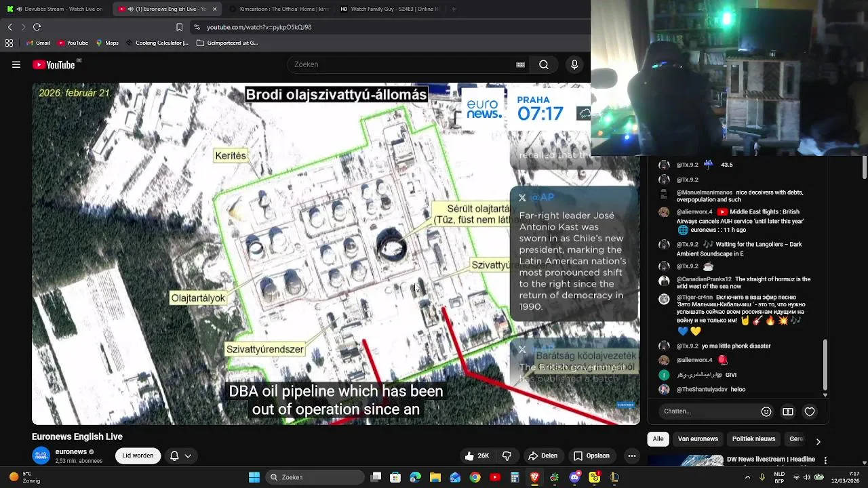This screenshot has height=488, width=868.
Task: Open Discord from taskbar
Action: [575, 477]
